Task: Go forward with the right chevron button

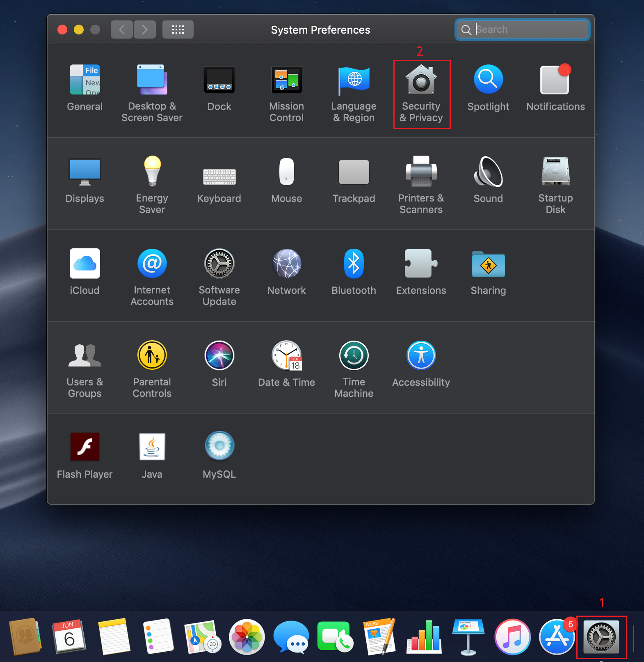Action: (x=145, y=30)
